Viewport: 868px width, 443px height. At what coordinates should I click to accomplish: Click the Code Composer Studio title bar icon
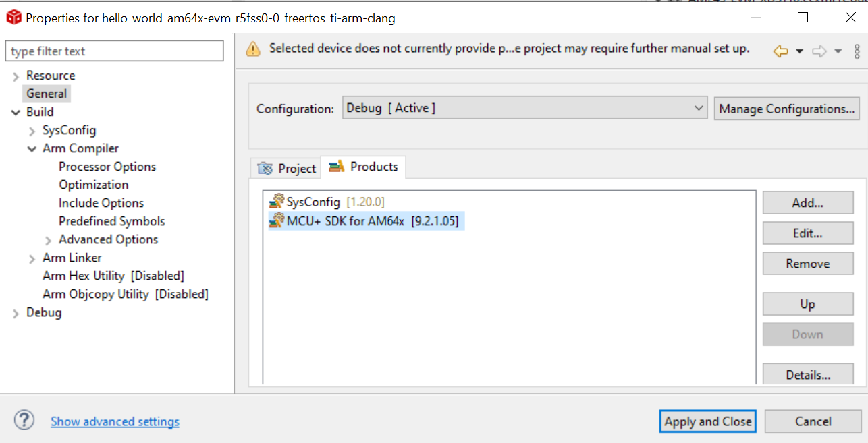click(13, 18)
